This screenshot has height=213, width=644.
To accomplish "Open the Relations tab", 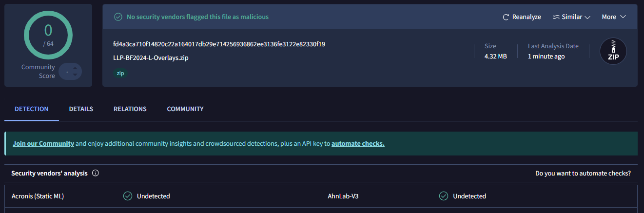I will coord(130,109).
